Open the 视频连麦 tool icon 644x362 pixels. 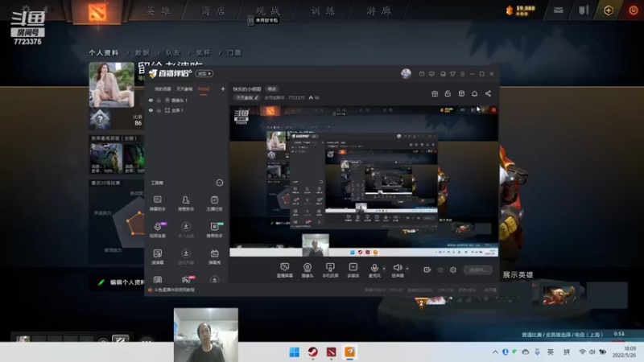point(157,229)
